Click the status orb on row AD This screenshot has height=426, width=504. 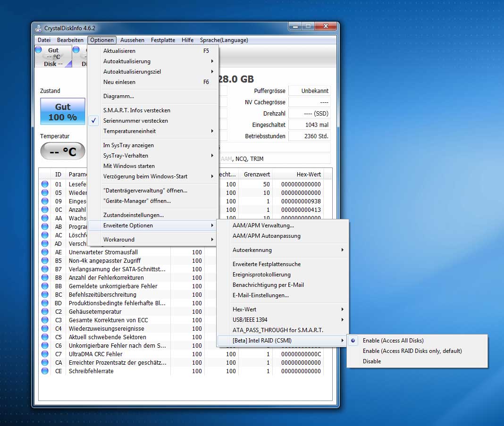45,243
